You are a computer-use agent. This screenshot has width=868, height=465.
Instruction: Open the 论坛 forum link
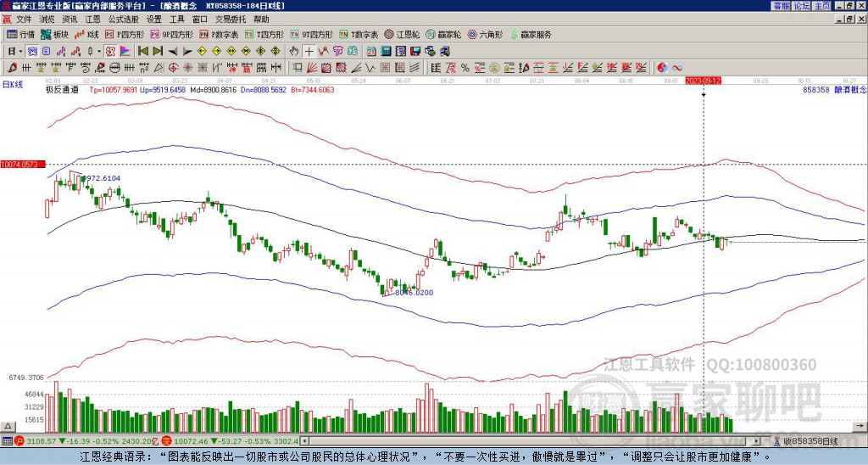[x=801, y=6]
